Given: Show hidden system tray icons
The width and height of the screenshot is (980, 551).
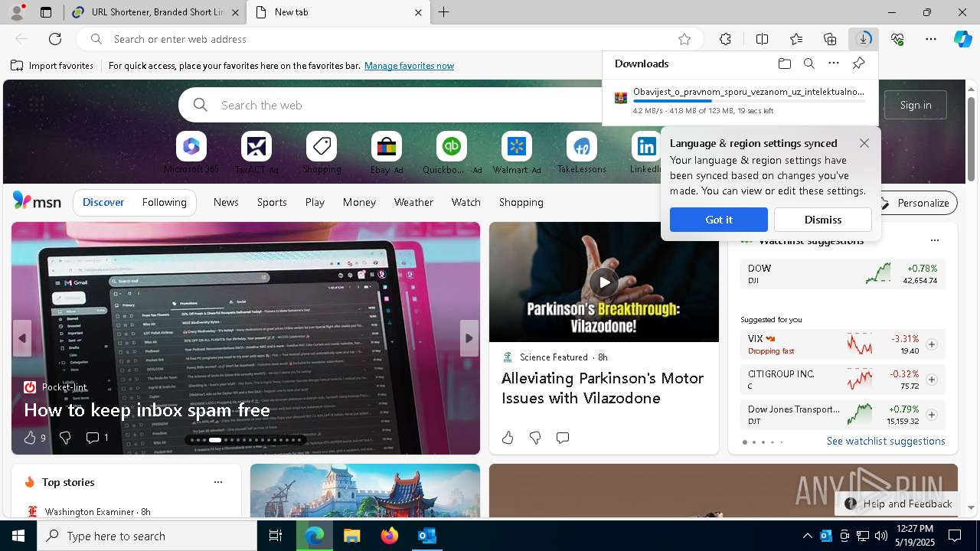Looking at the screenshot, I should [807, 536].
